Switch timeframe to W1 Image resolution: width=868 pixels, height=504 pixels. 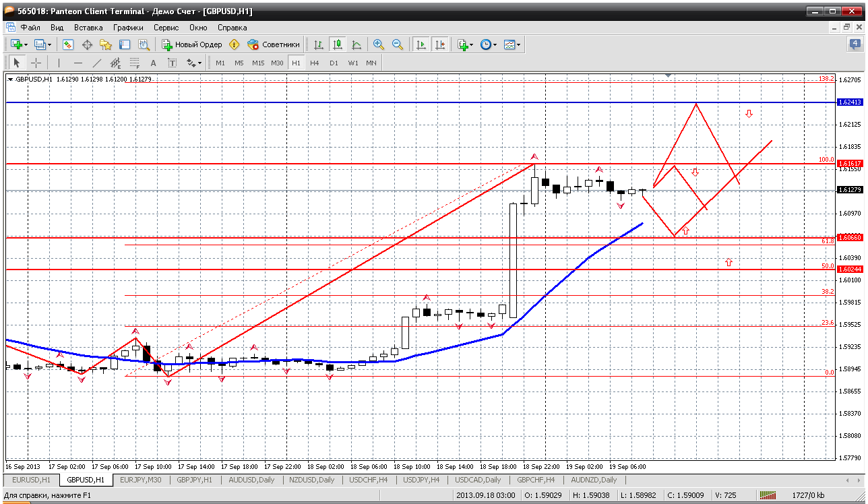[x=353, y=63]
